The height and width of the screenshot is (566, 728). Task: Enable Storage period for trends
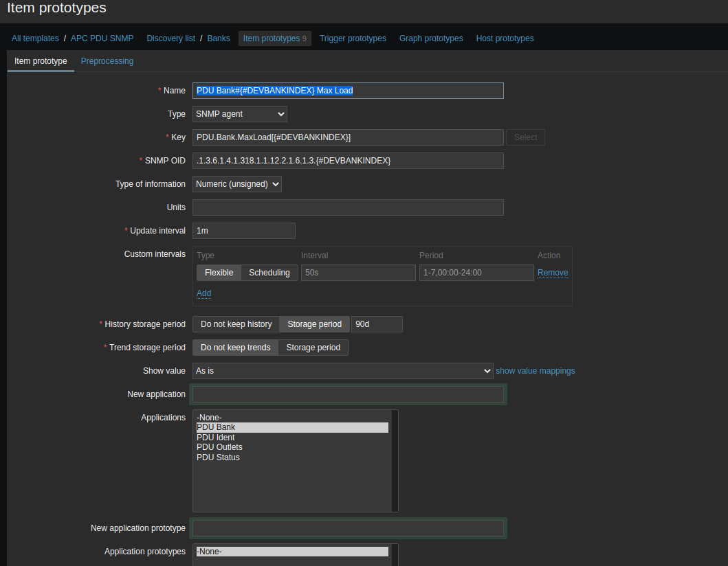coord(313,348)
